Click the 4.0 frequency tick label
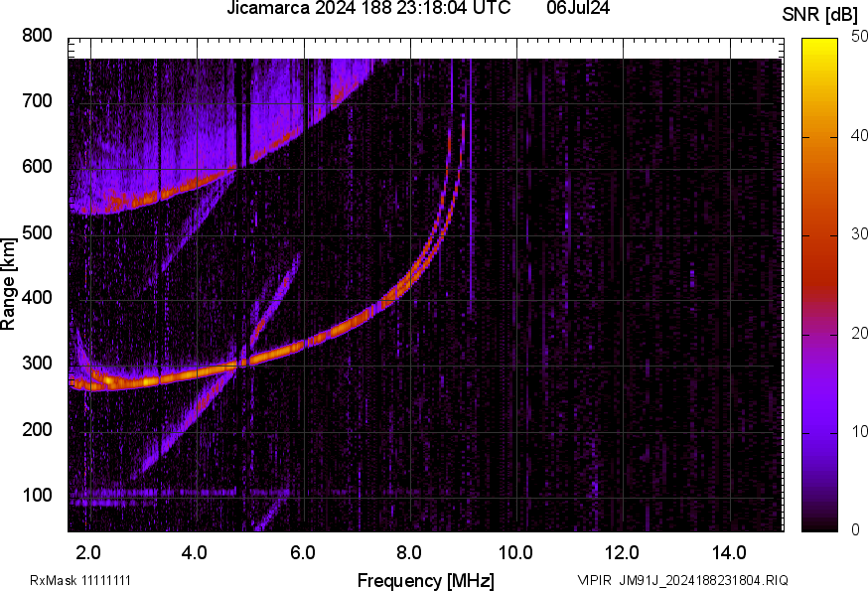868x591 pixels. tap(195, 553)
